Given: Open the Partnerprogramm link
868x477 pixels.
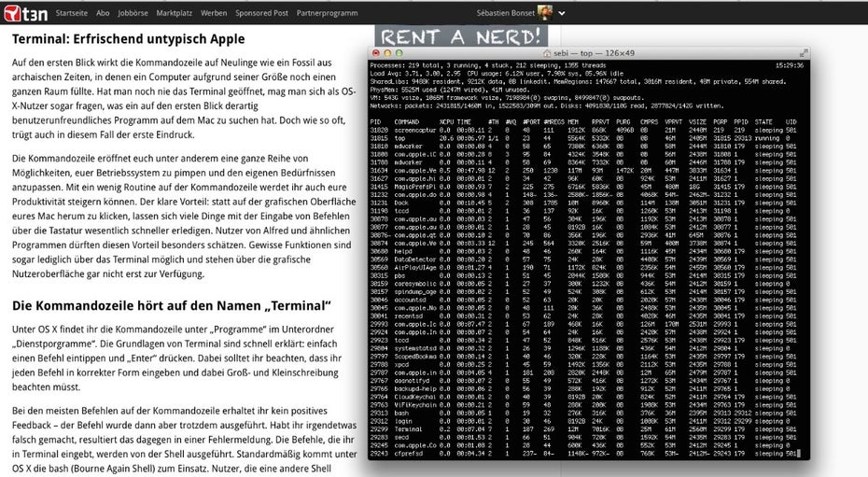Looking at the screenshot, I should click(328, 13).
